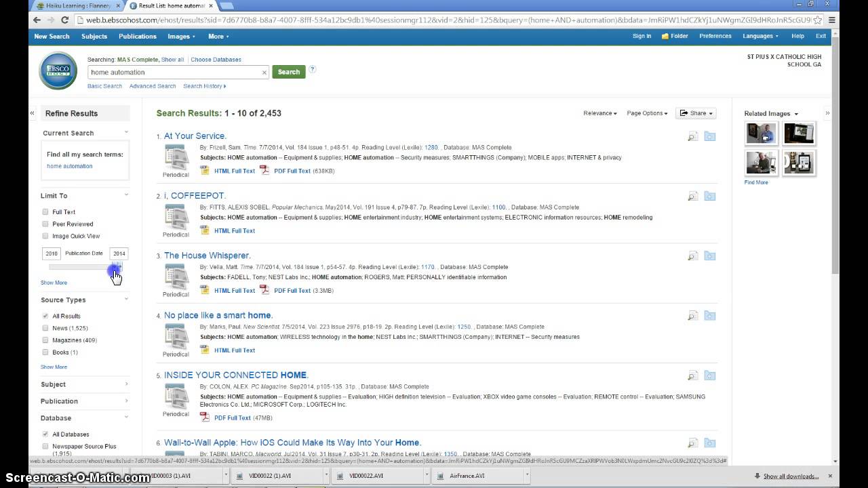Add 'At Your Service' to folder
The width and height of the screenshot is (868, 488).
pyautogui.click(x=709, y=137)
